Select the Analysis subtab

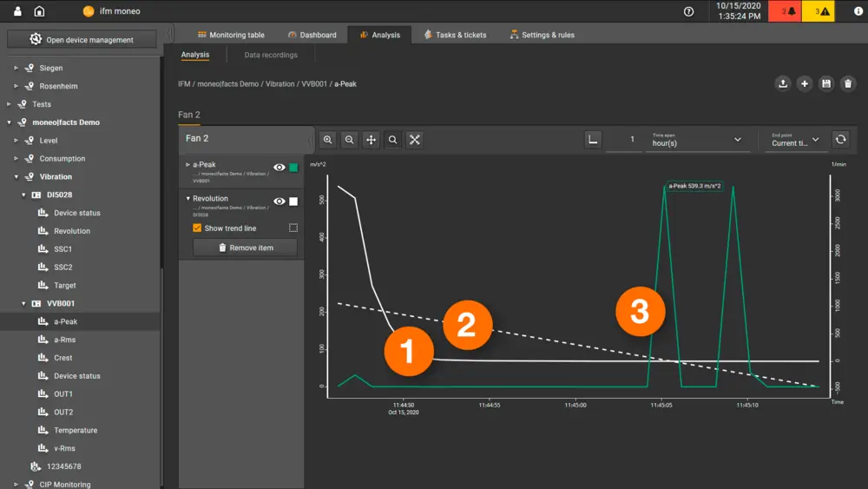(x=195, y=54)
